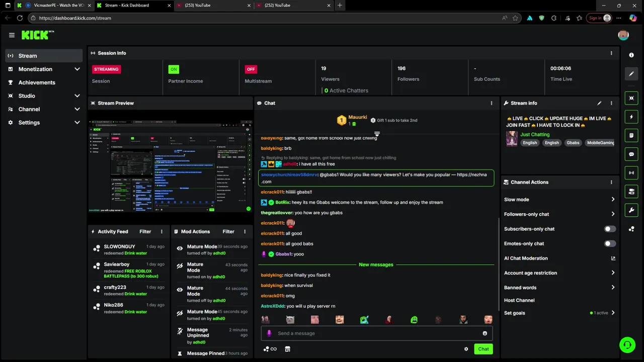Click Host Channel action

click(x=519, y=301)
